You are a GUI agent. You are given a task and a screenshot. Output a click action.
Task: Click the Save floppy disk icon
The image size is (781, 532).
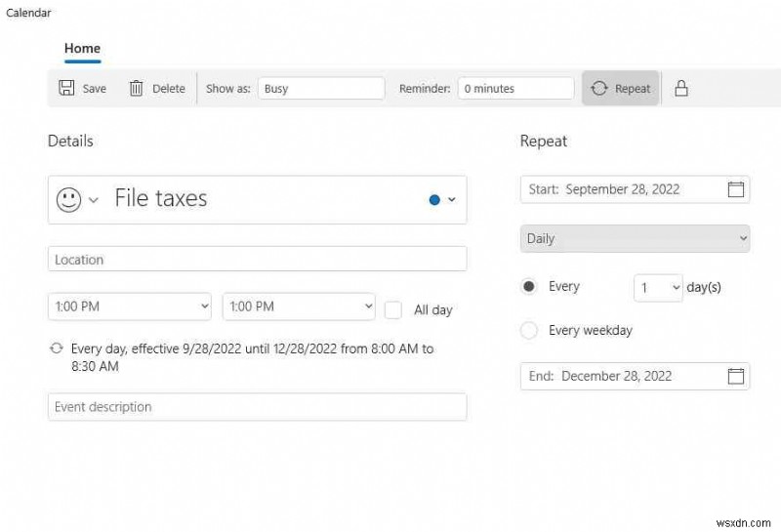(66, 88)
